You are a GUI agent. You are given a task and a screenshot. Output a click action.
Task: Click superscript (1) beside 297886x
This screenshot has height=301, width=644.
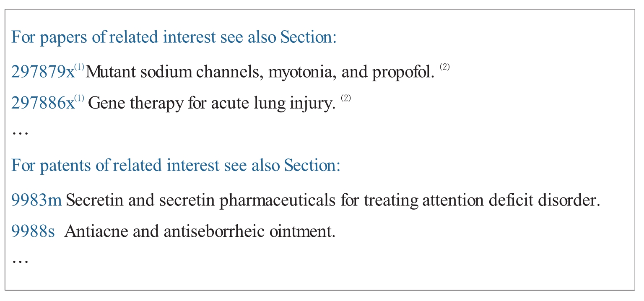tap(79, 98)
